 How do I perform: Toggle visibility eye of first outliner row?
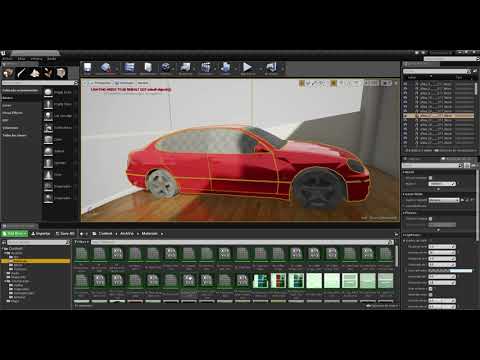pyautogui.click(x=406, y=84)
